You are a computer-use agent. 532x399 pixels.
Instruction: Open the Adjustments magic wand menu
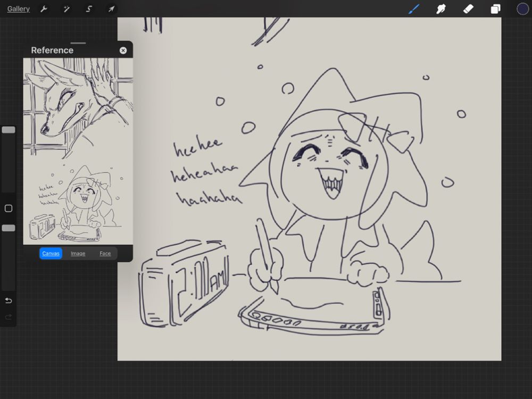66,9
